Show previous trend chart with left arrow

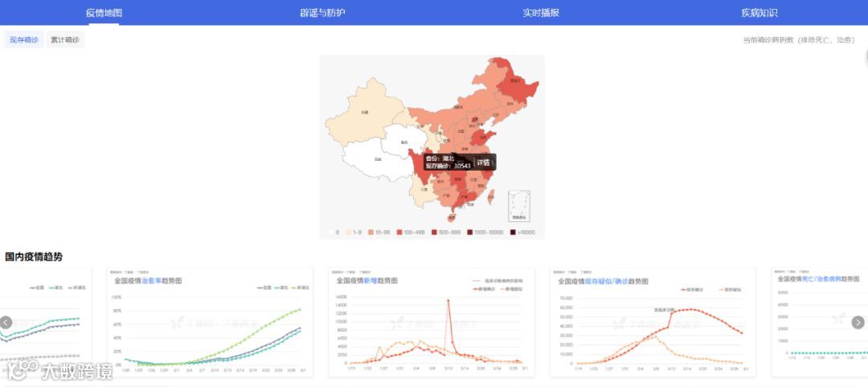[6, 323]
